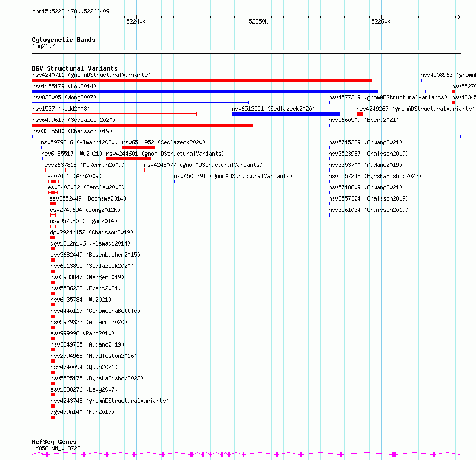Click nsv4577319 gnomAD variant label
Viewport: 476px width, 460px height.
[x=388, y=97]
